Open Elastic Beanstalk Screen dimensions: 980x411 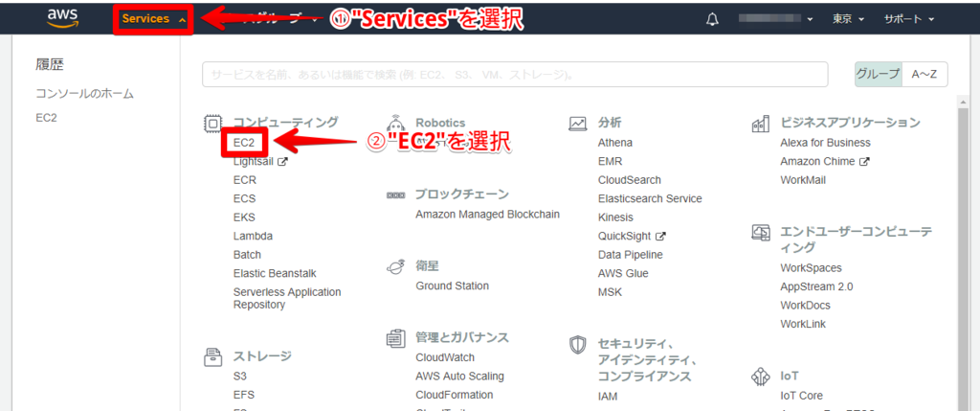[x=275, y=274]
